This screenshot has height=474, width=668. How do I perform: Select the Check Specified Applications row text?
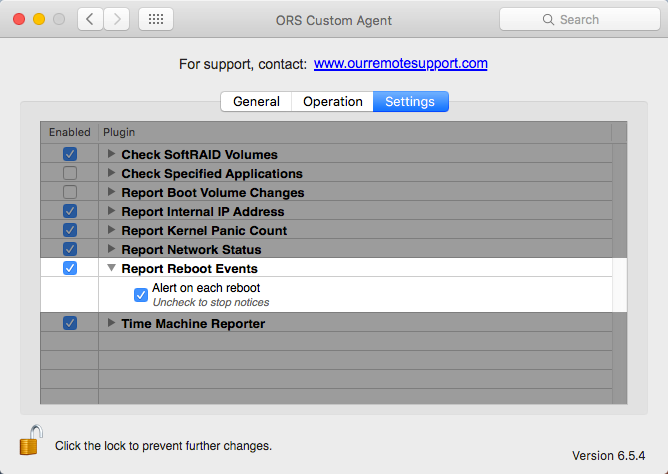(x=212, y=174)
